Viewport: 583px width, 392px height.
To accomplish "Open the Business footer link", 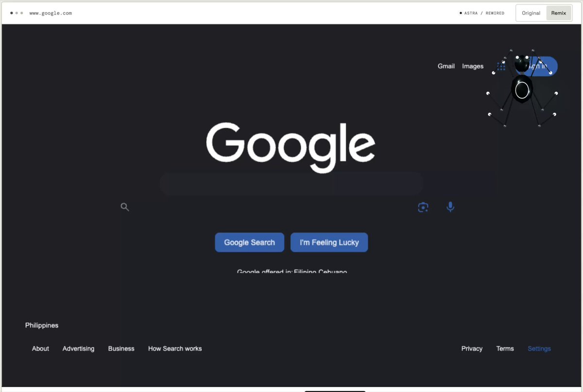I will tap(121, 349).
